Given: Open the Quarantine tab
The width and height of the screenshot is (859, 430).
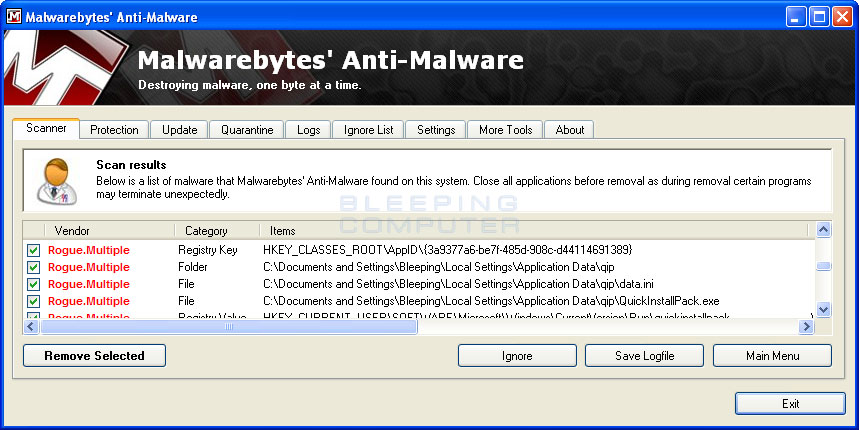Looking at the screenshot, I should pos(247,130).
